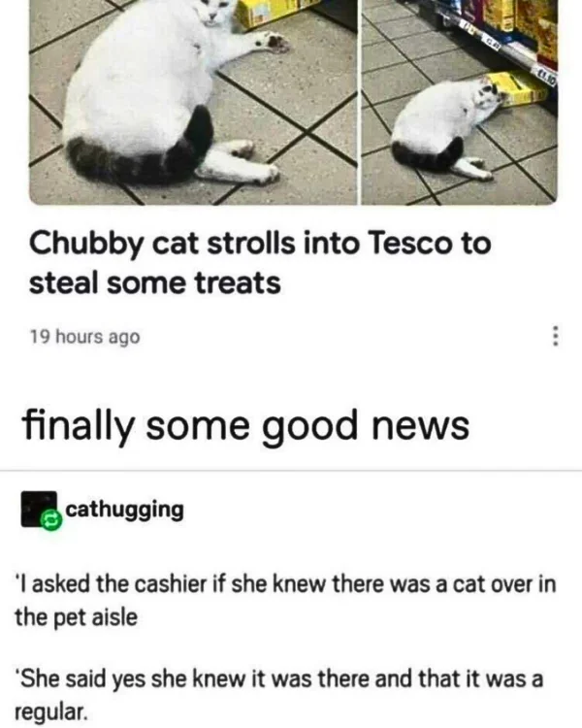Click the I asked the cashier paragraph
Screen dimensions: 582x728
coord(285,601)
